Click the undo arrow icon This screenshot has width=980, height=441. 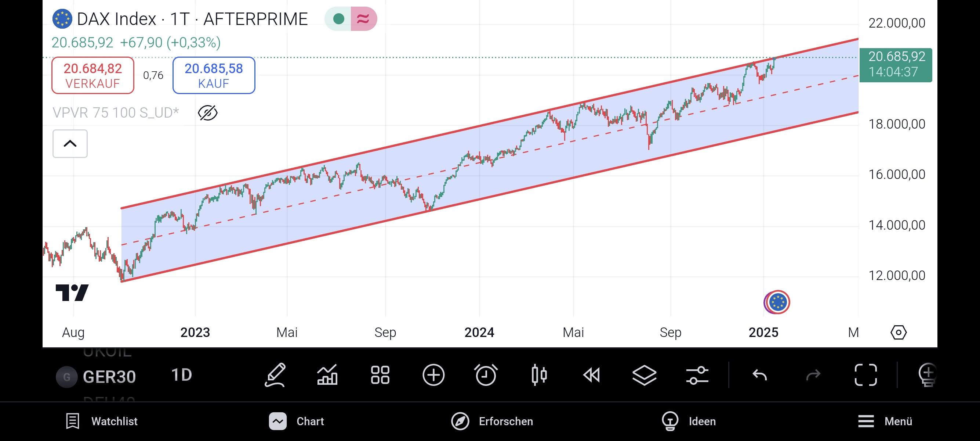[759, 375]
